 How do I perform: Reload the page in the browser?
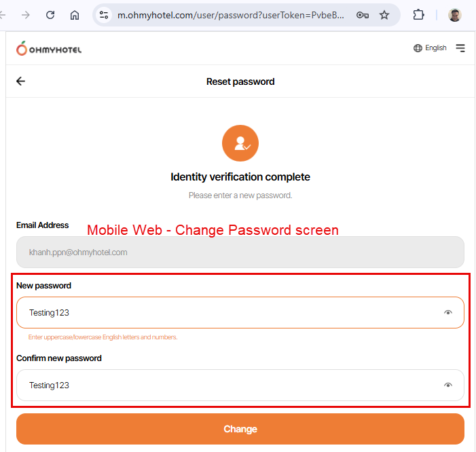pos(50,15)
